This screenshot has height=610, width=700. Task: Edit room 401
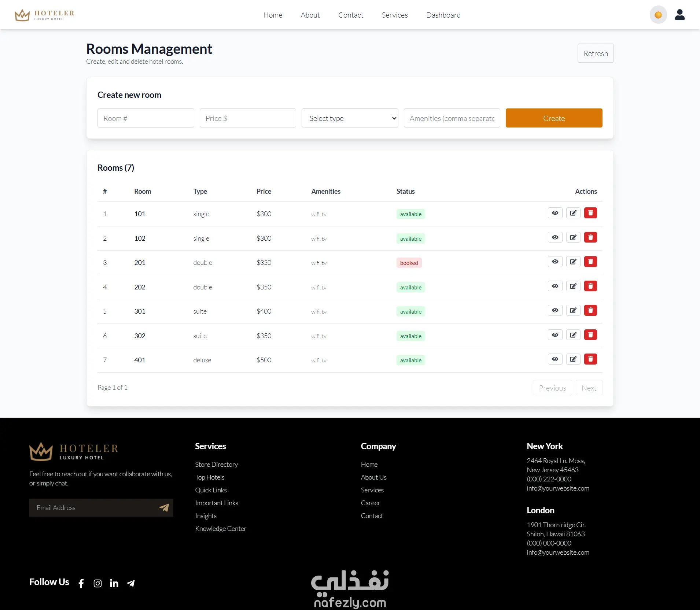point(573,359)
